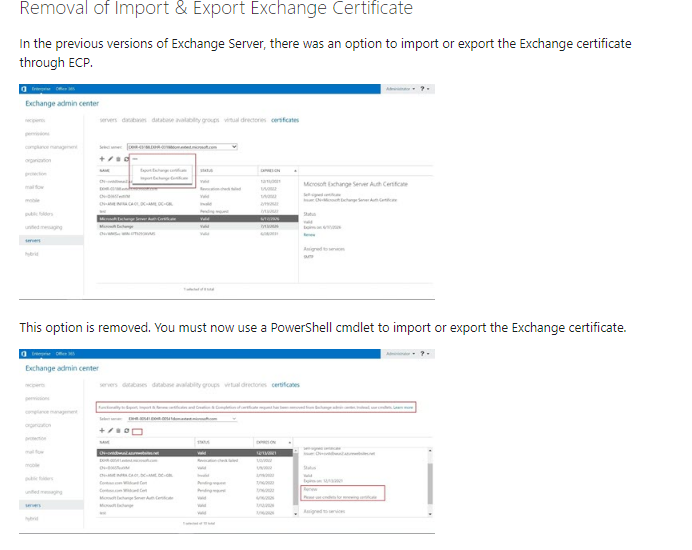Viewport: 692px width, 550px height.
Task: Select public folders in first screenshot sidebar
Action: [39, 214]
